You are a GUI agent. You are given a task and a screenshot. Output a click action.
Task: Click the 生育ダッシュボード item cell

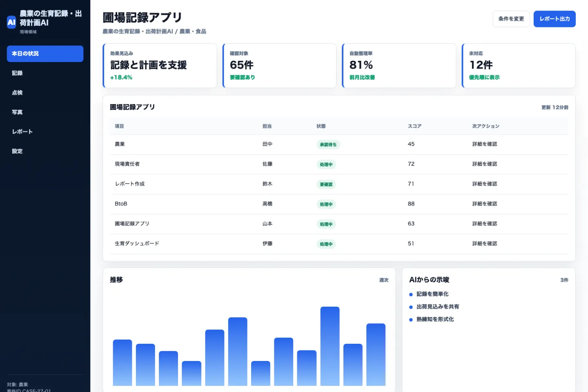point(137,244)
